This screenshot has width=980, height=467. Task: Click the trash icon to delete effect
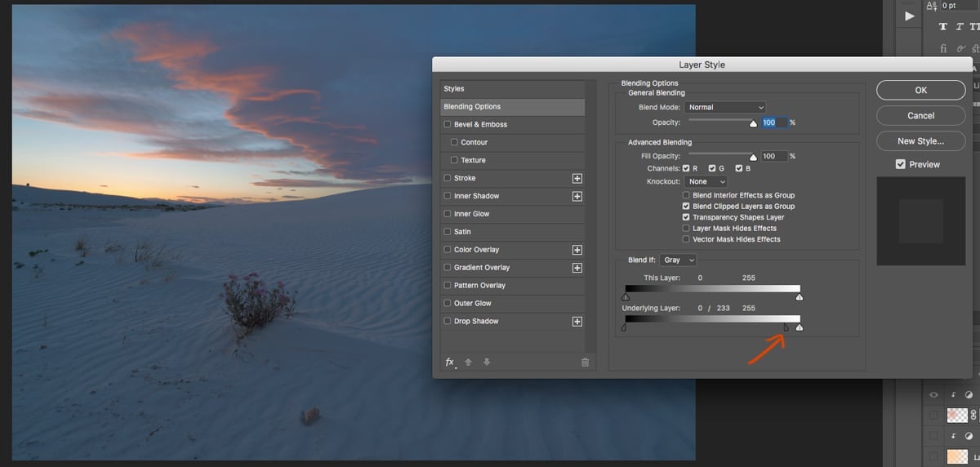[585, 362]
